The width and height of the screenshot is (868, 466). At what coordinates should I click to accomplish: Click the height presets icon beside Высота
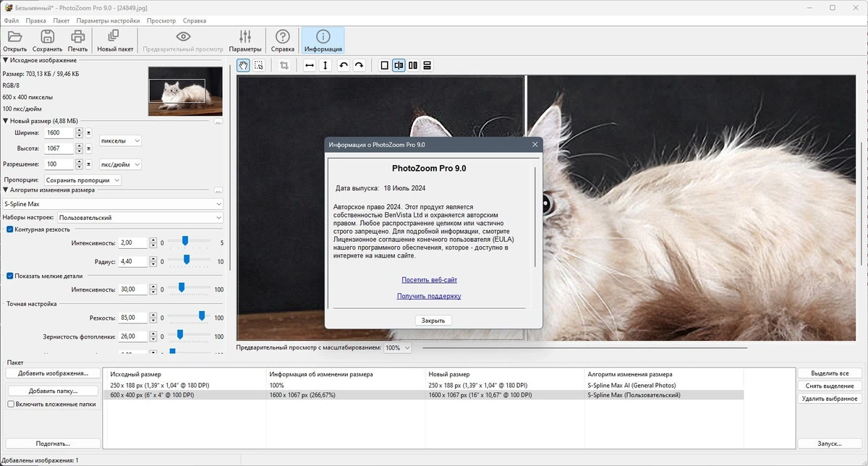pyautogui.click(x=89, y=148)
